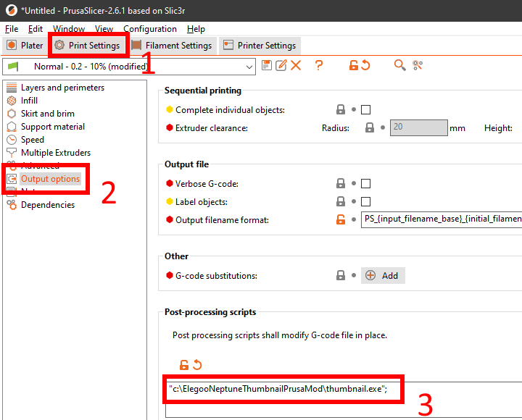Open the File menu
The width and height of the screenshot is (522, 420).
pos(12,29)
